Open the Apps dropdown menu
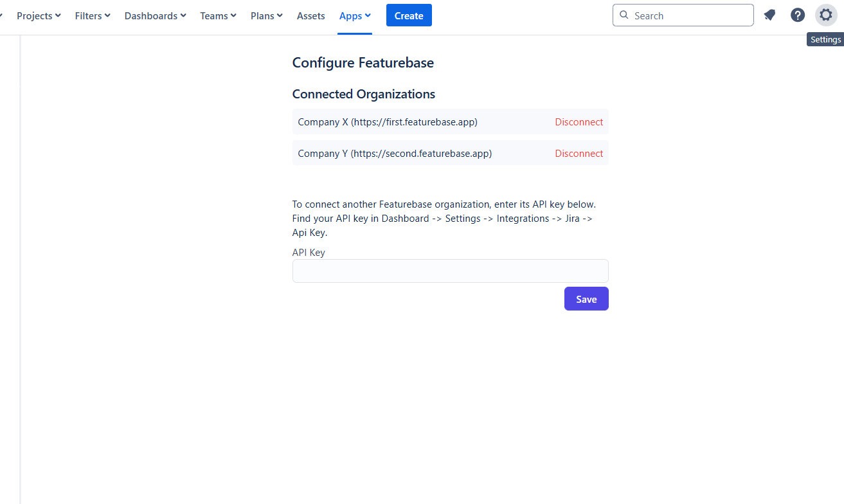The height and width of the screenshot is (504, 844). coord(355,15)
